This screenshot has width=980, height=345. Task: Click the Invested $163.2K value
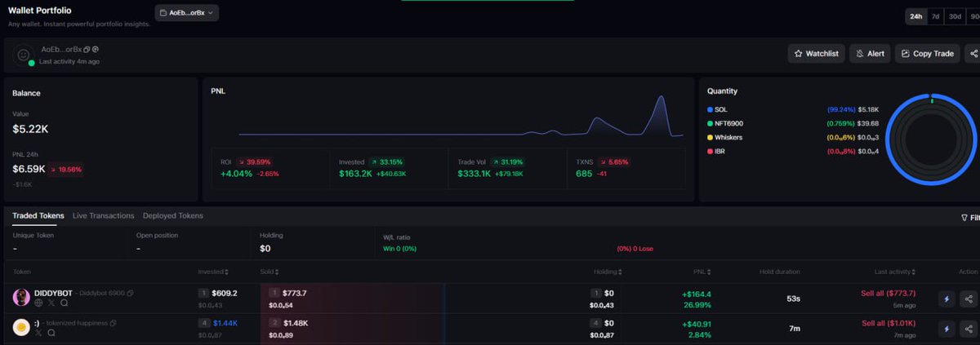tap(355, 174)
